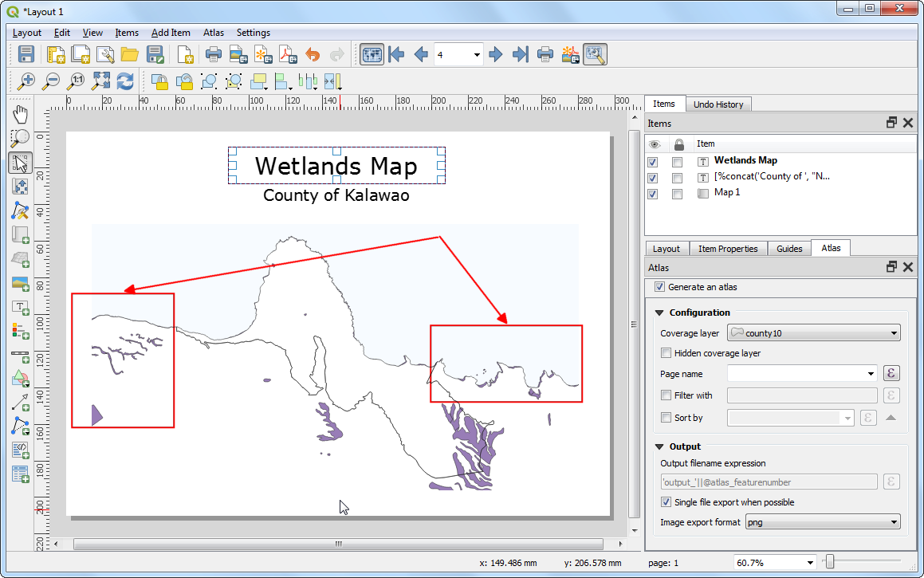
Task: Open Image export format dropdown
Action: 822,523
